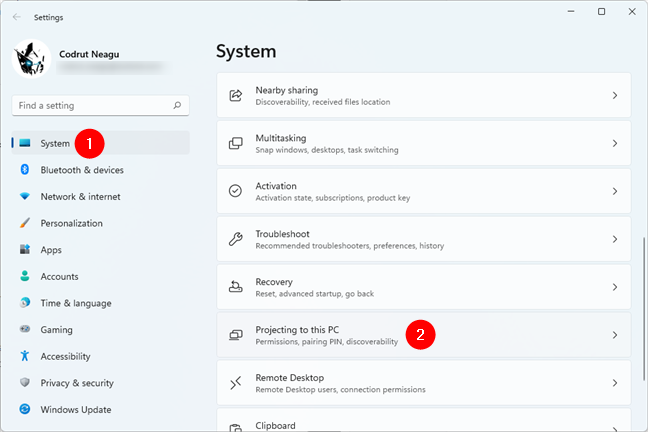Select System in the sidebar
Screen dimensions: 648x432
click(100, 143)
